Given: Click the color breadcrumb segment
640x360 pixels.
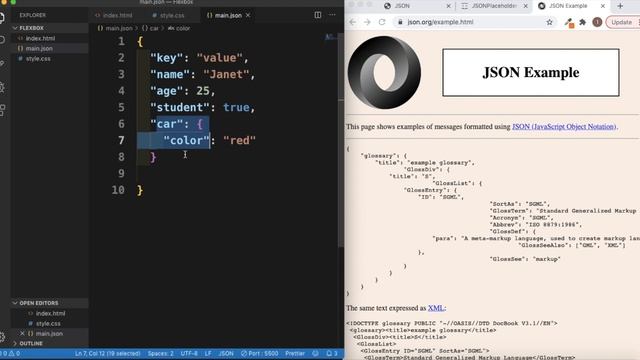Looking at the screenshot, I should pyautogui.click(x=179, y=28).
